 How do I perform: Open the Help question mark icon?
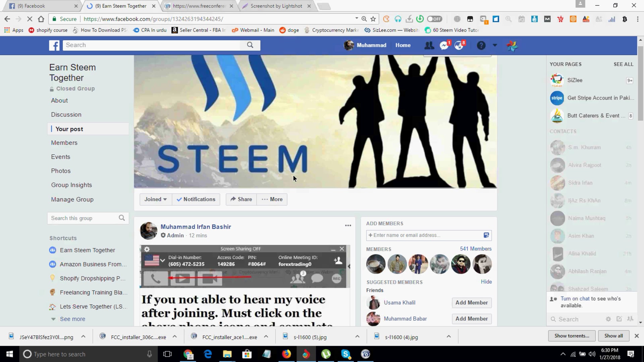[x=481, y=45]
